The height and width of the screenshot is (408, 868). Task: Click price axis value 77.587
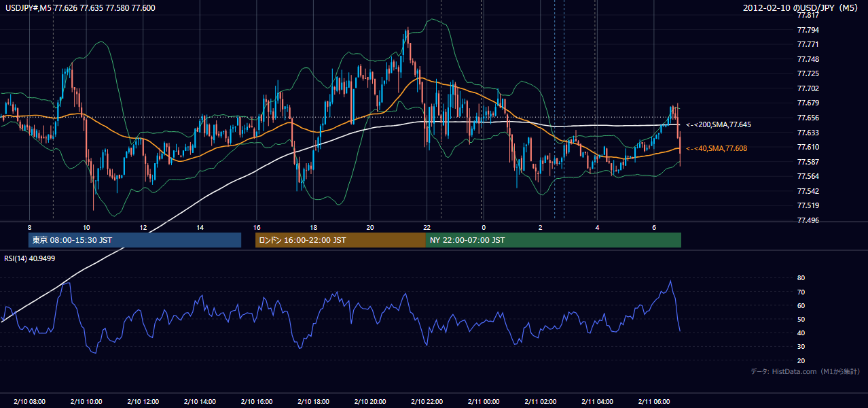coord(808,162)
